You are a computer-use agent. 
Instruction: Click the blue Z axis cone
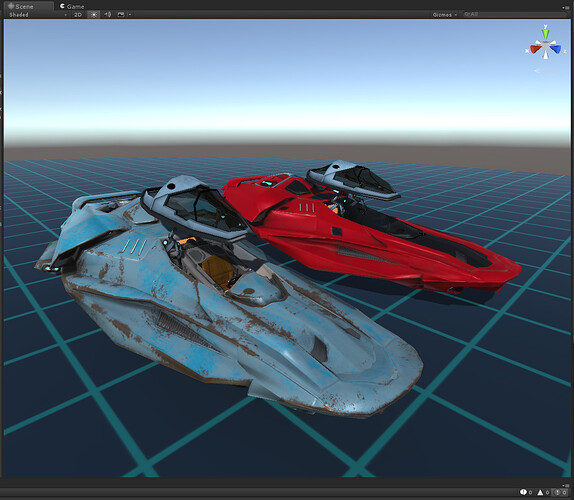pos(556,49)
